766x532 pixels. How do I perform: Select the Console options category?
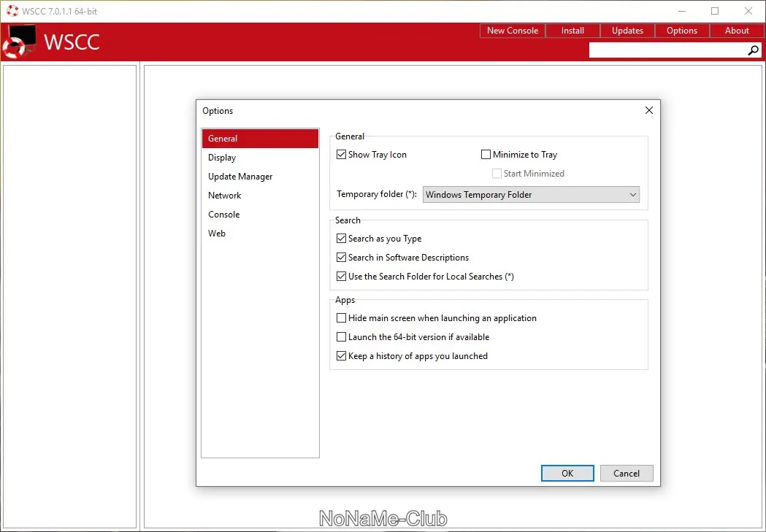[x=261, y=215]
